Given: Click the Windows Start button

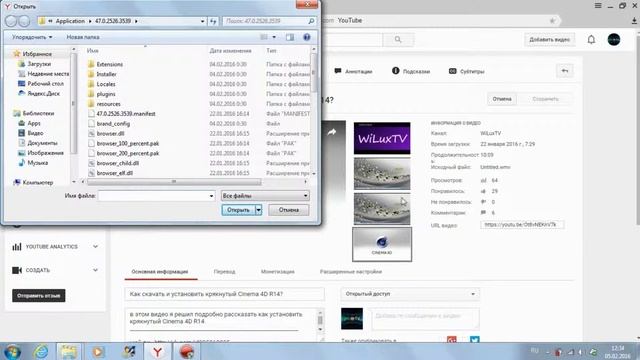Looking at the screenshot, I should (x=12, y=351).
